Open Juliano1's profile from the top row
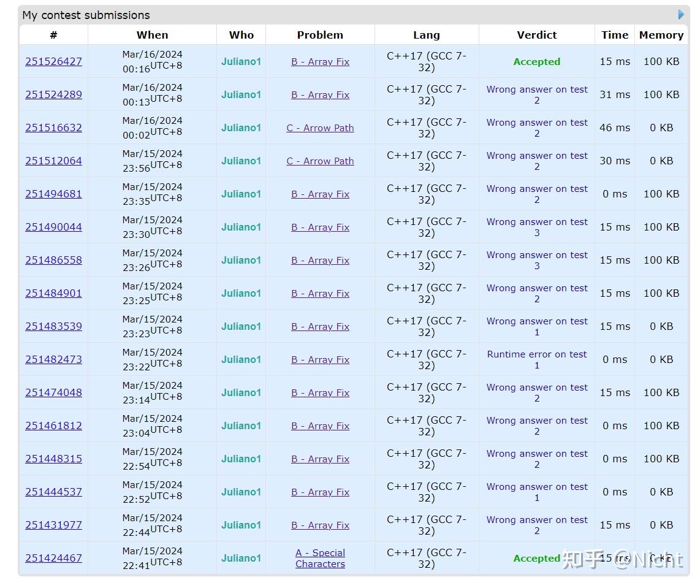The image size is (700, 588). click(x=241, y=61)
